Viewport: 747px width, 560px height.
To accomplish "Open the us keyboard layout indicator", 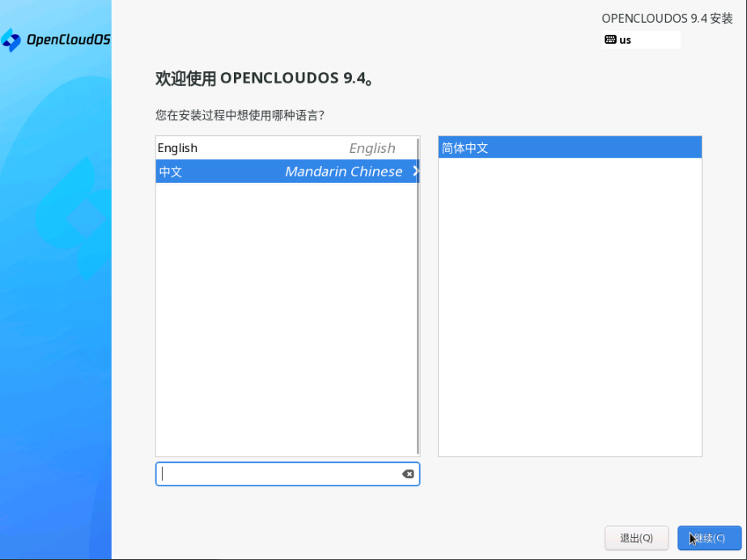I will click(641, 40).
